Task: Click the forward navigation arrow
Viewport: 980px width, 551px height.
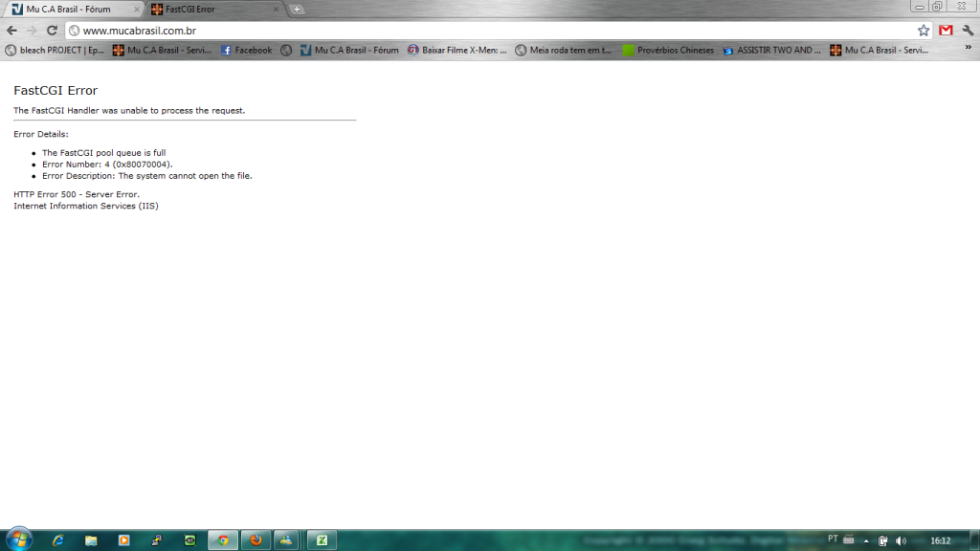Action: [x=32, y=31]
